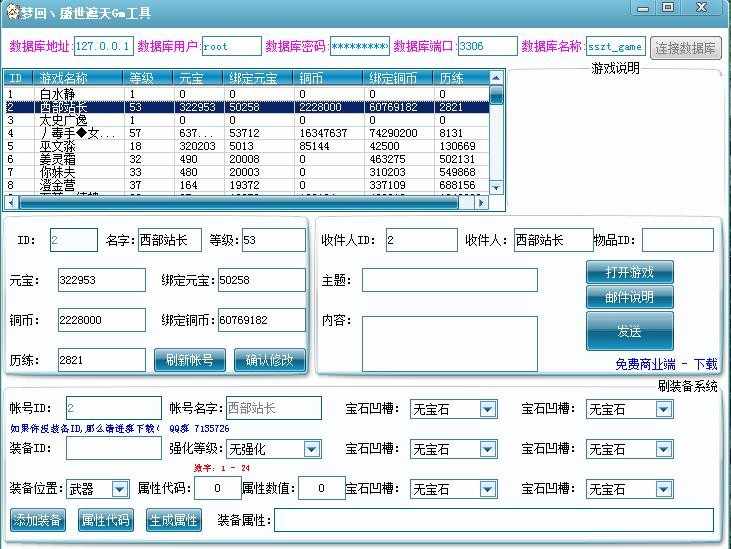
Task: Click the empty 装备ID field
Action: (114, 448)
